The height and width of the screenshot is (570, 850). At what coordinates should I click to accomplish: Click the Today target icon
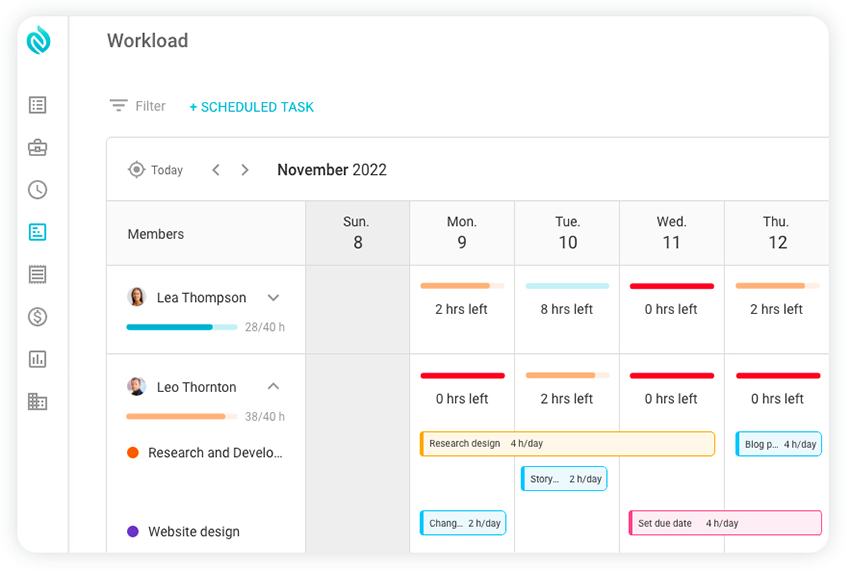click(x=137, y=170)
